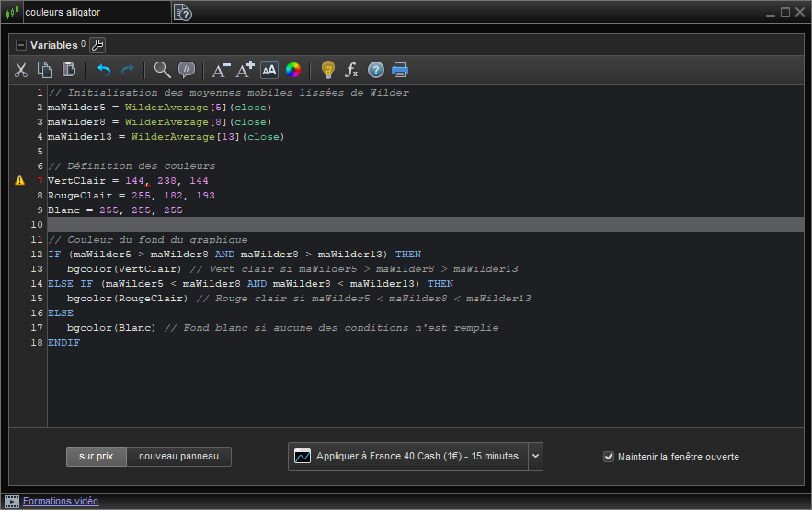Decrease the editor font size
Viewport: 812px width, 510px height.
click(221, 70)
